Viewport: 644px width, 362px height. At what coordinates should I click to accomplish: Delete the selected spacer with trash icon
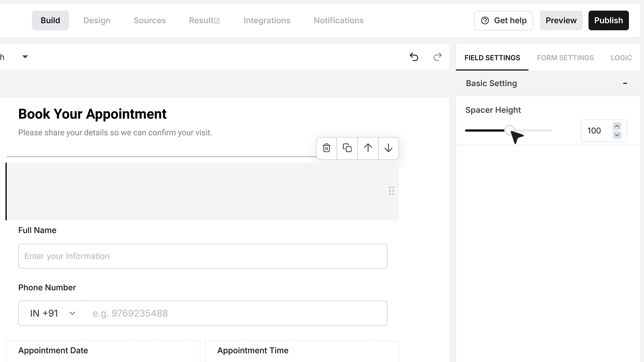pyautogui.click(x=326, y=148)
